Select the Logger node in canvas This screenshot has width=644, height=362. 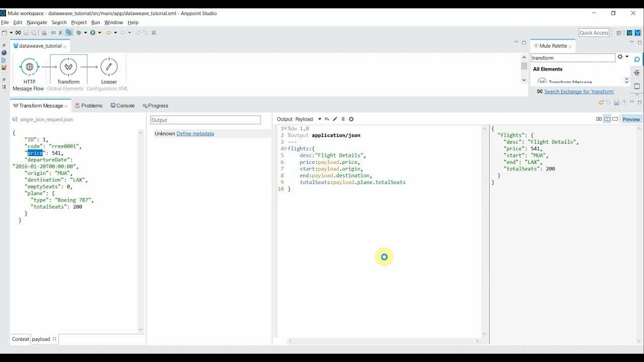click(x=109, y=67)
